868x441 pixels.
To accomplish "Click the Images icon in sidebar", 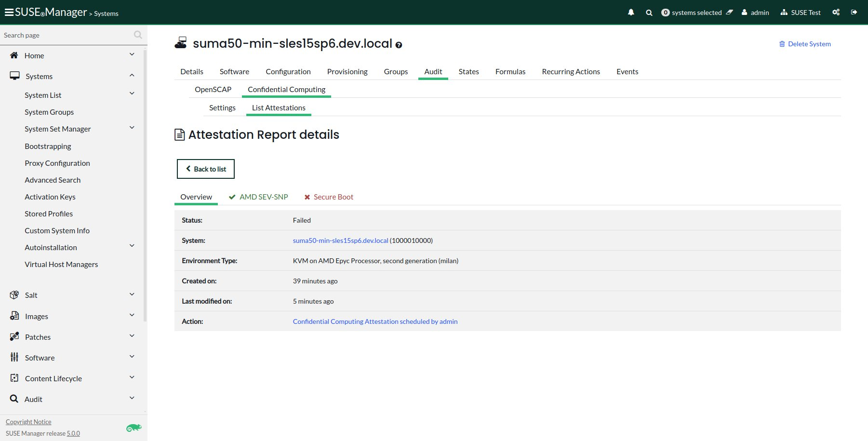I will point(14,316).
